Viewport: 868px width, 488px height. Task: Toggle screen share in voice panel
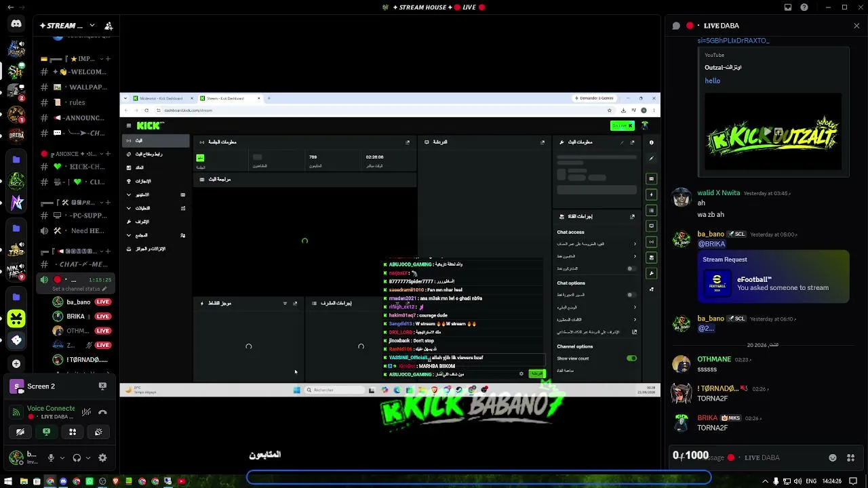46,432
